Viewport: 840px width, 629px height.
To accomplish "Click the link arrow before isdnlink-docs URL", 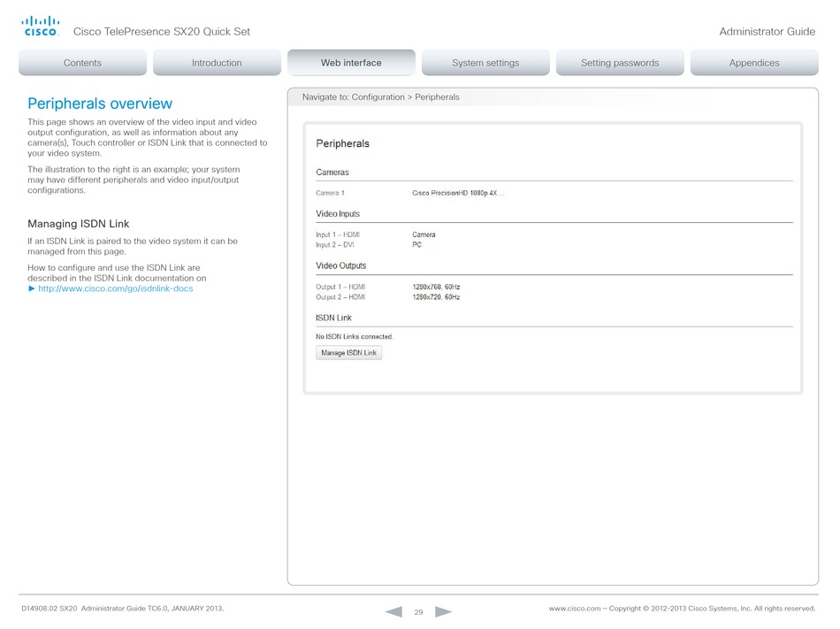I will [x=32, y=288].
